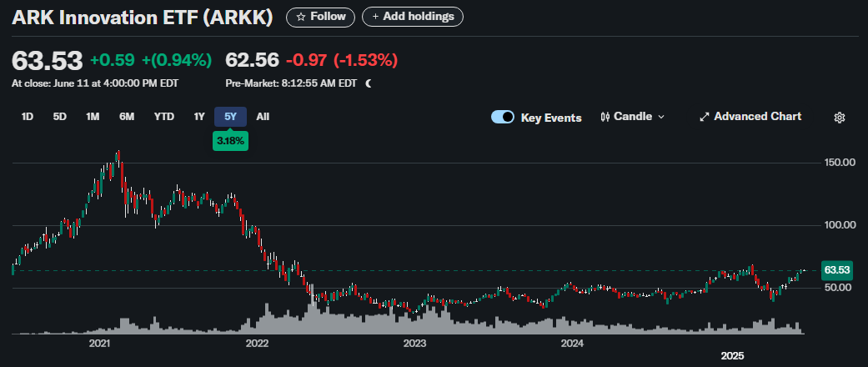Open chart settings gear icon

(x=840, y=118)
